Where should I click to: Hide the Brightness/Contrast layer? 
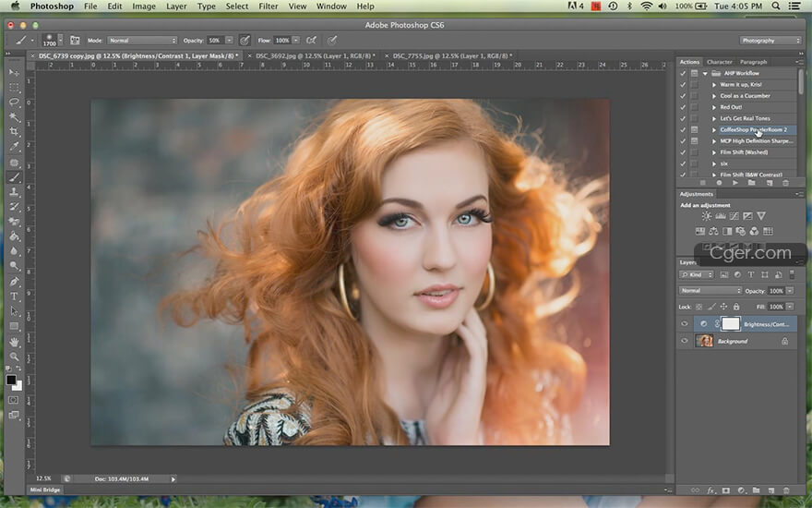(684, 324)
